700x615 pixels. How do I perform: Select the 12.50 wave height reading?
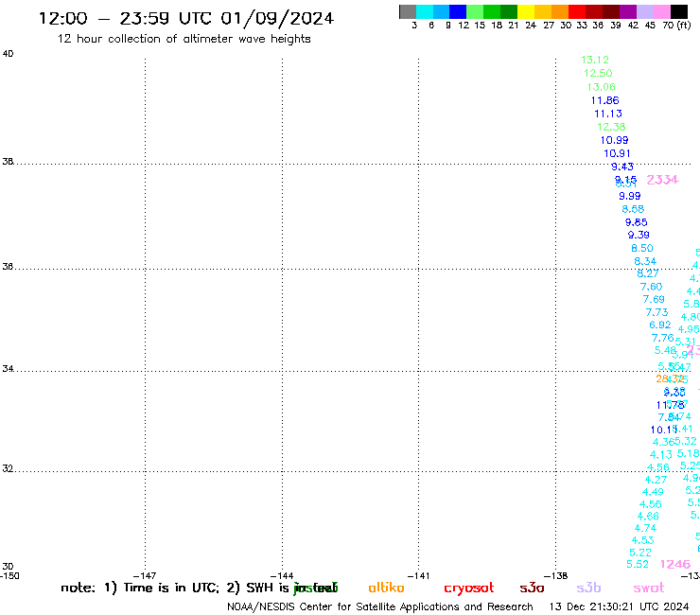598,73
